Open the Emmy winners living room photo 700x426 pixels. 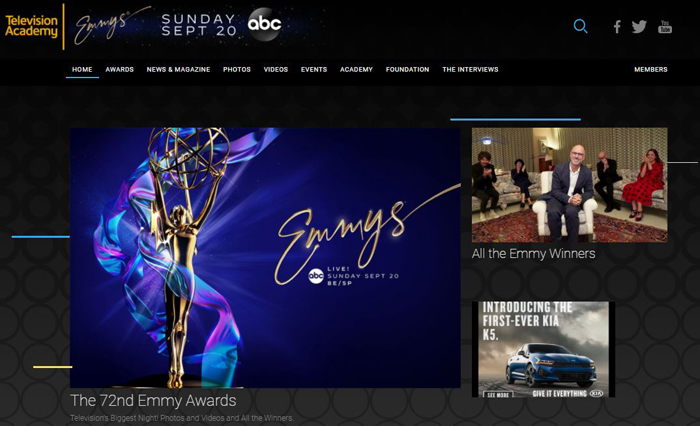click(570, 185)
